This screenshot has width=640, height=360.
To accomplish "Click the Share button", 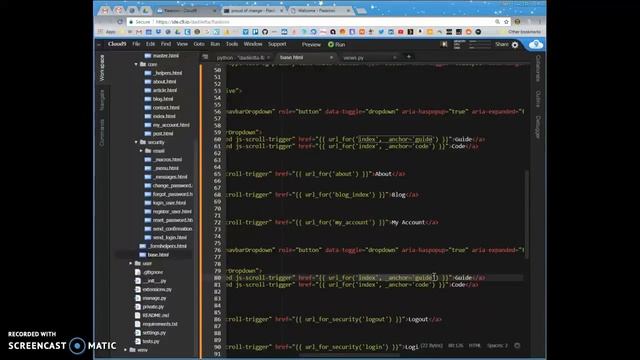I will [502, 44].
